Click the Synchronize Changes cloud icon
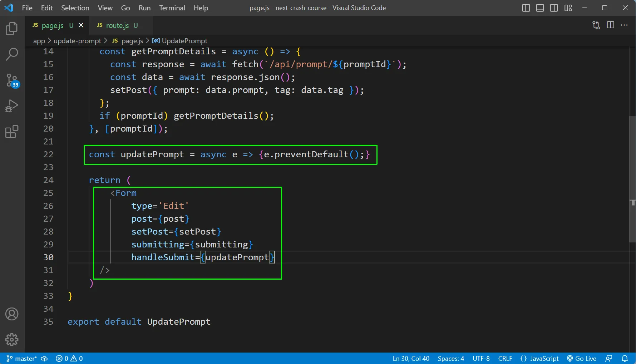 (44, 358)
